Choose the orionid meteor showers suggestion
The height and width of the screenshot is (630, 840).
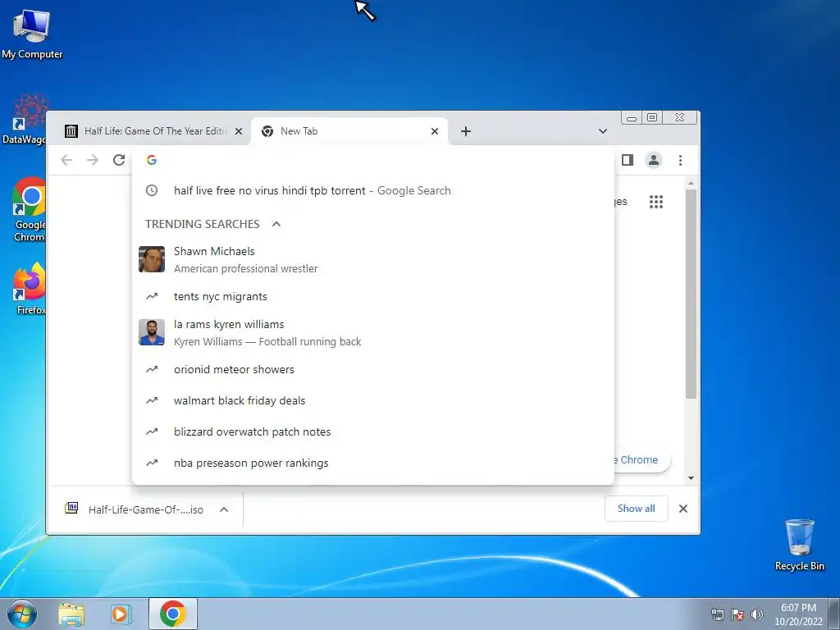point(373,370)
